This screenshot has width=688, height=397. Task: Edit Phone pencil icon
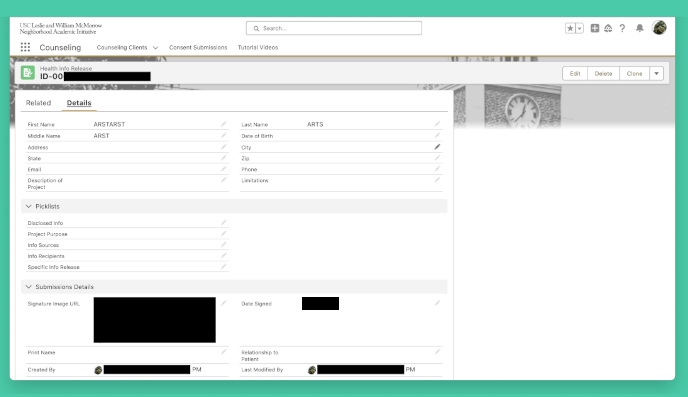click(x=437, y=169)
